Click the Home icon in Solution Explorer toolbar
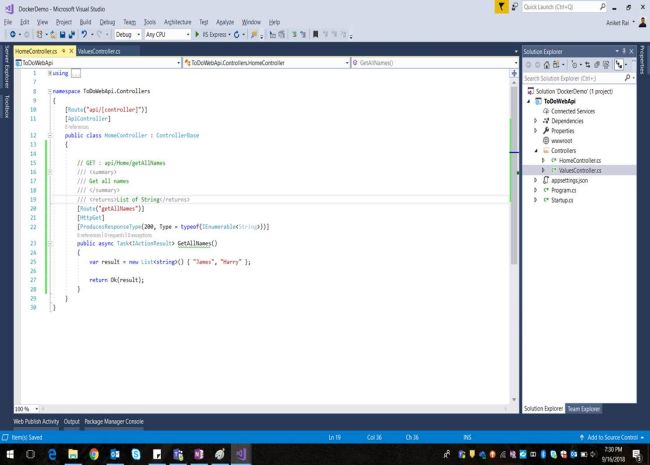Viewport: 650px width, 465px height. pos(547,65)
